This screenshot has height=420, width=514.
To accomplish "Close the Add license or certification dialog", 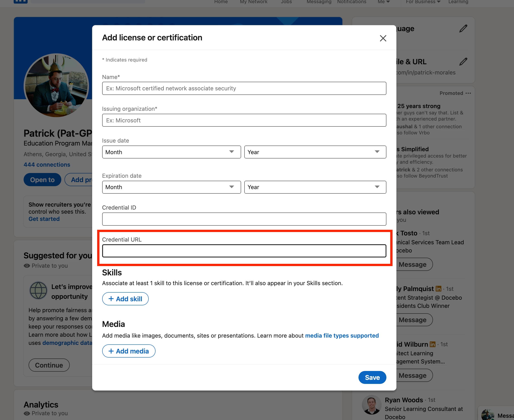I will (383, 38).
